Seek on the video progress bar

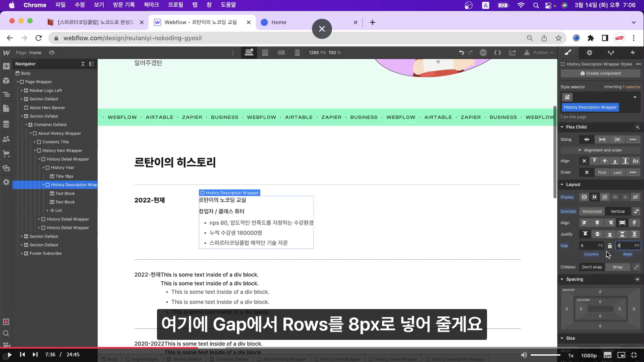coord(322,348)
